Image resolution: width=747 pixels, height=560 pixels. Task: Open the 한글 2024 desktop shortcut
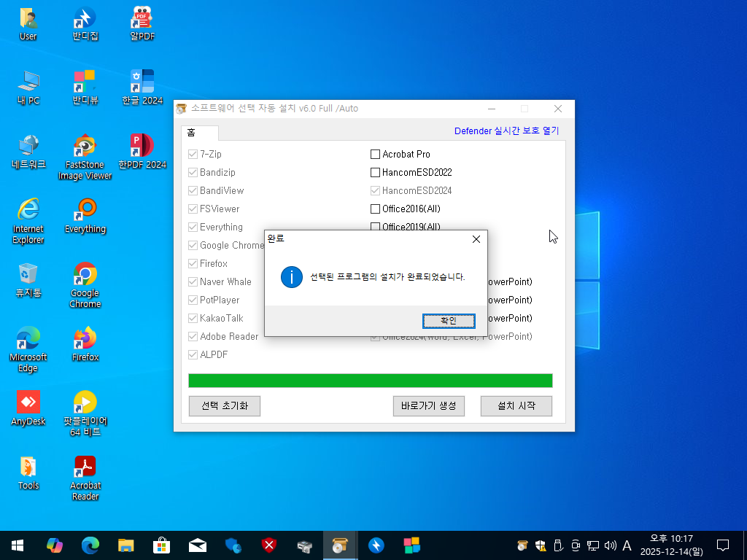(142, 87)
